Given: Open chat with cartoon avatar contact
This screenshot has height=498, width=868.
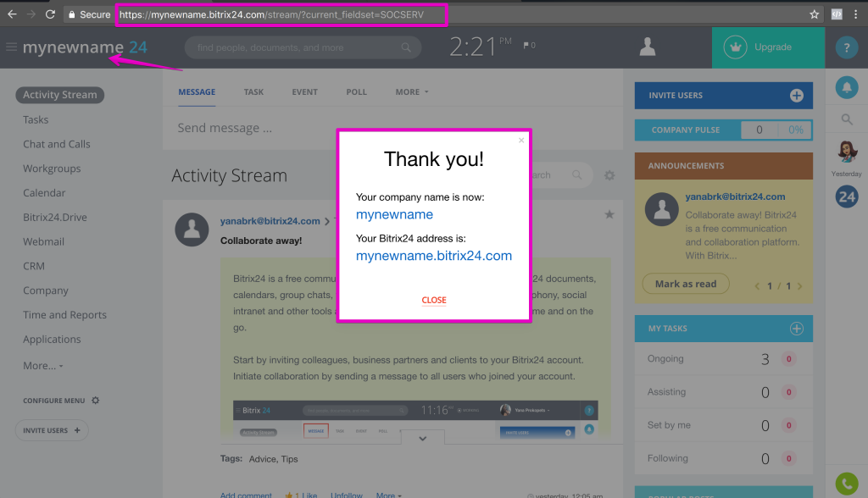Looking at the screenshot, I should pos(847,151).
